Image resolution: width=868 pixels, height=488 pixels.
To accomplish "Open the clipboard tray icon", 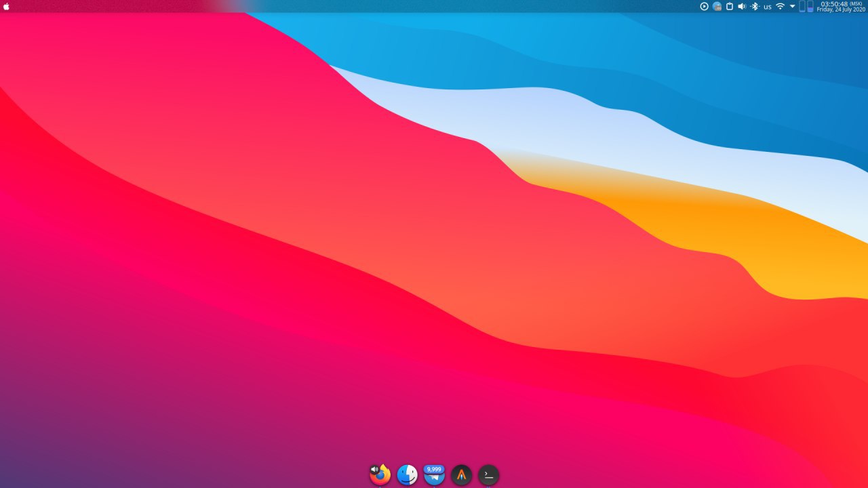I will pos(729,6).
